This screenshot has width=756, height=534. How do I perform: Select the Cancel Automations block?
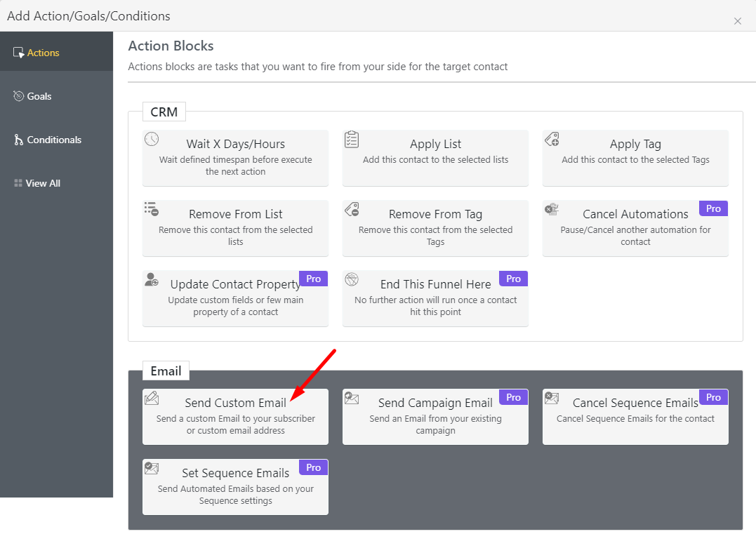[635, 228]
